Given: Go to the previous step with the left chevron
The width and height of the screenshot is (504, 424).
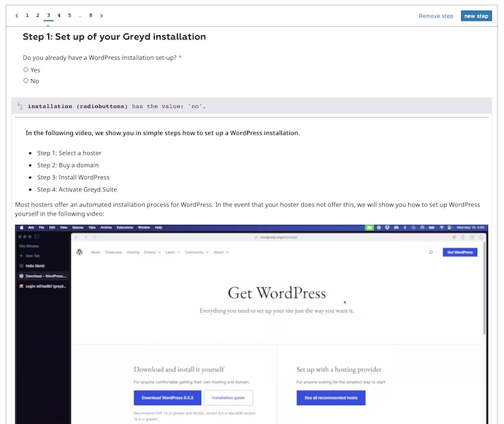Looking at the screenshot, I should pos(17,15).
